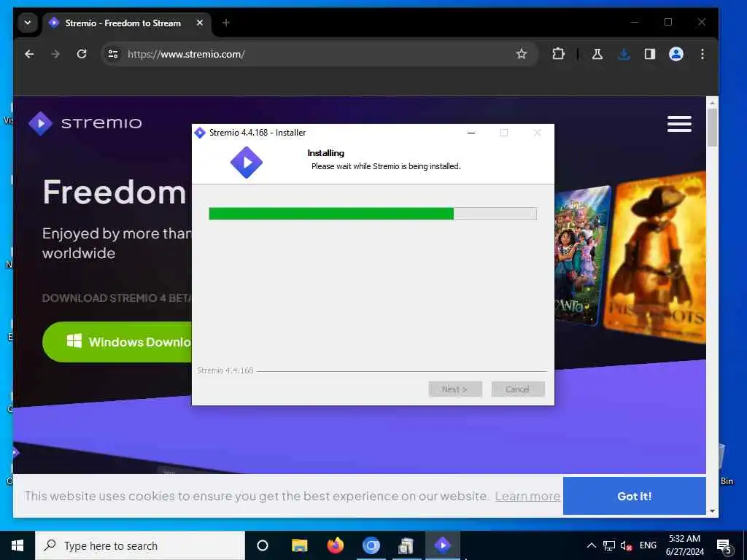Screen dimensions: 747x560
Task: Click the page vertical scrollbar thumb
Action: [712, 128]
